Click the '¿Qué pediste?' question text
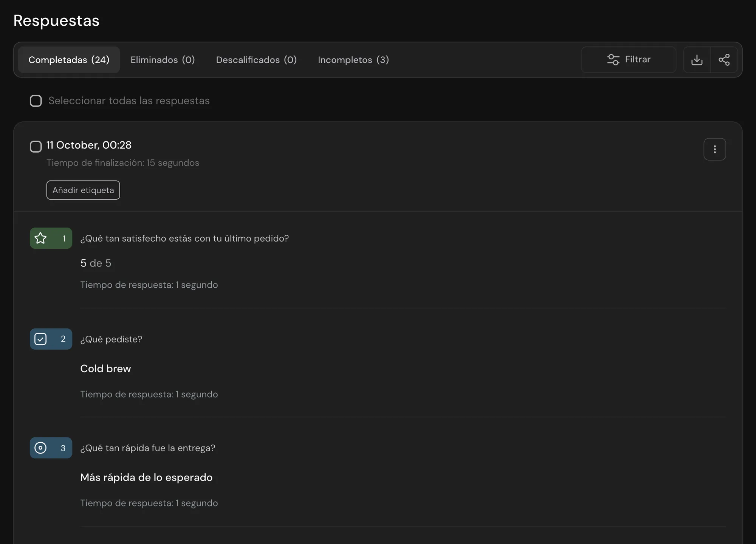The image size is (756, 544). pos(111,339)
